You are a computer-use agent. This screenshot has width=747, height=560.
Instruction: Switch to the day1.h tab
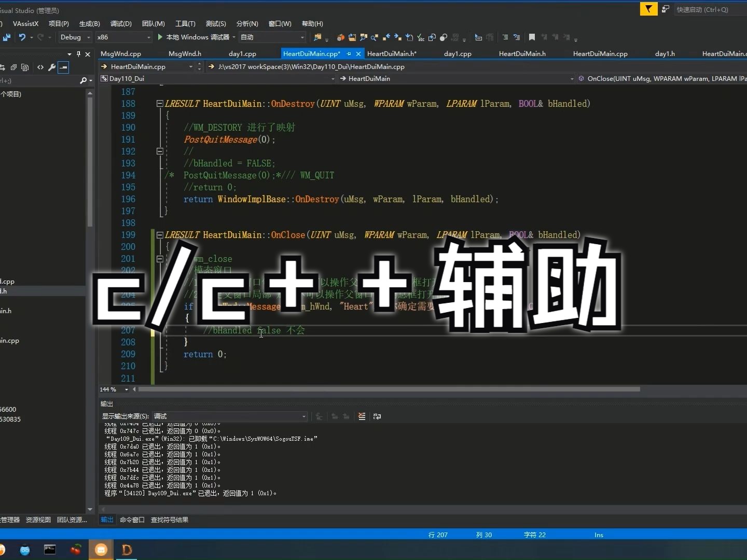click(665, 54)
